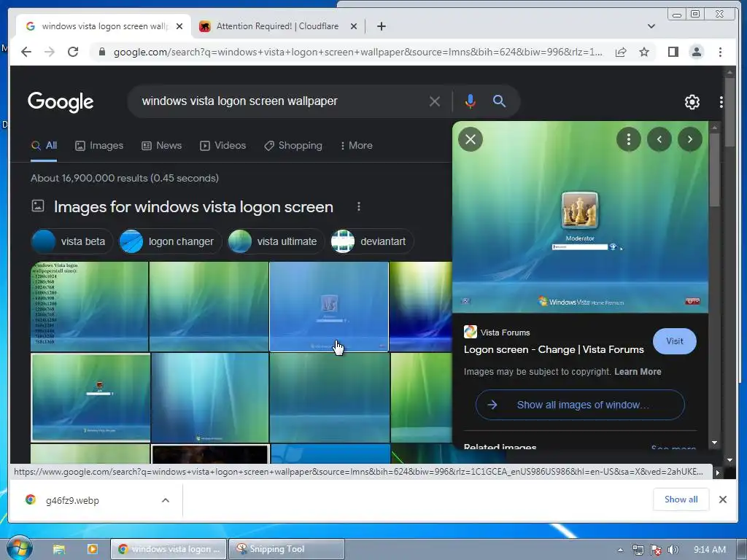Image resolution: width=747 pixels, height=560 pixels.
Task: Select the Videos search tab
Action: click(222, 145)
